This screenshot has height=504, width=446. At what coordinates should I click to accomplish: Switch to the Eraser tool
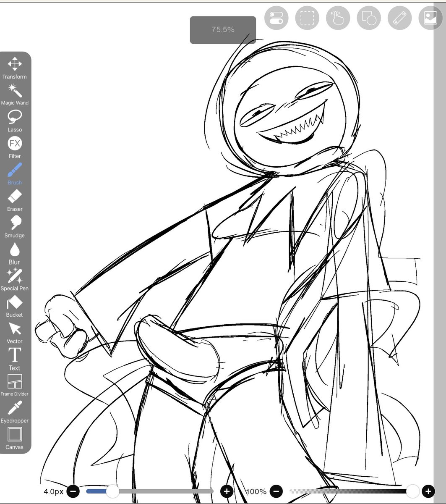[15, 200]
